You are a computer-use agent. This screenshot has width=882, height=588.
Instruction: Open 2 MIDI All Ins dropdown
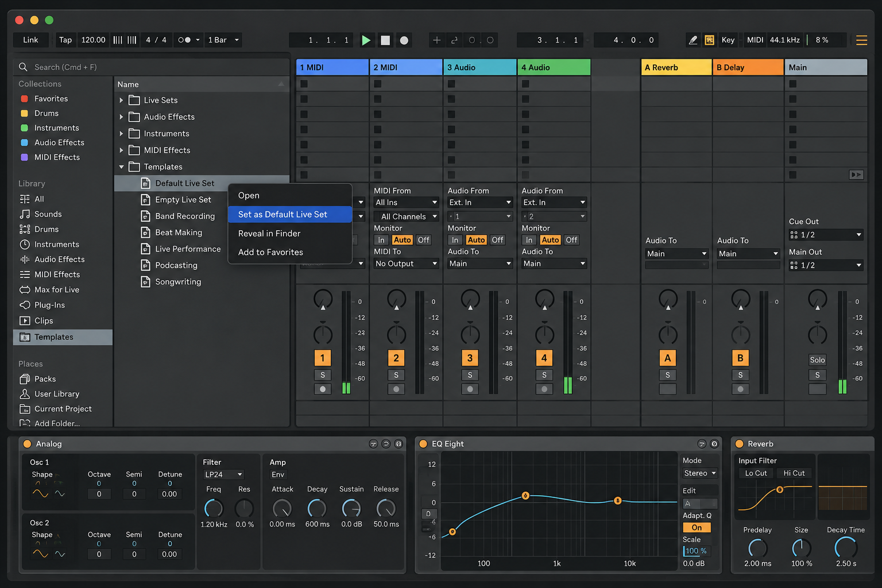tap(406, 203)
